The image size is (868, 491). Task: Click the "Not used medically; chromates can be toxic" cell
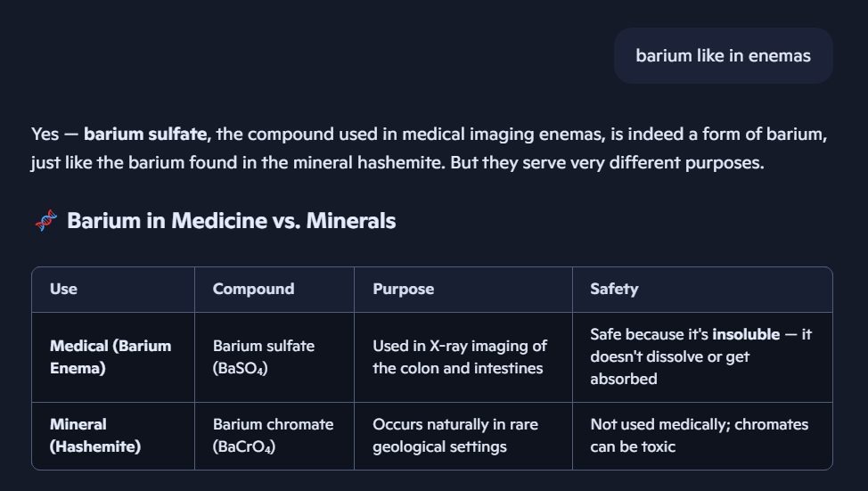[699, 436]
